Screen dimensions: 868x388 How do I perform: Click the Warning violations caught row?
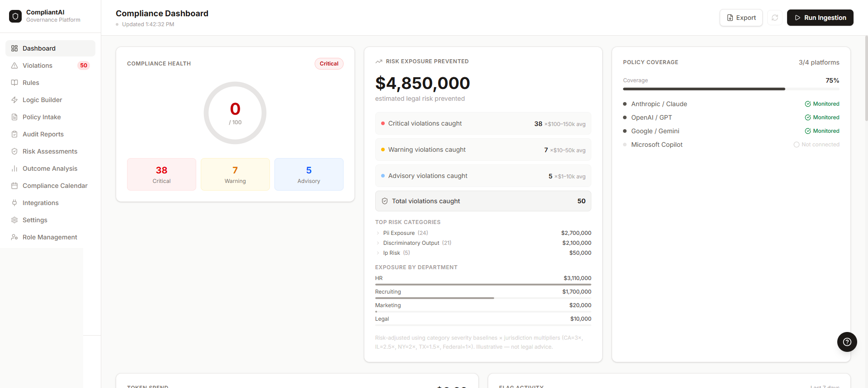(x=483, y=150)
